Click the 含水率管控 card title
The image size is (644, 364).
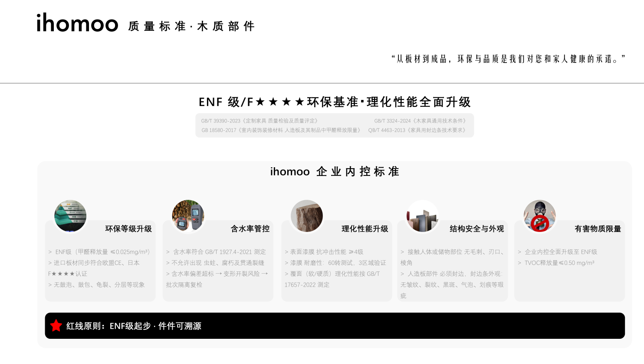point(250,228)
